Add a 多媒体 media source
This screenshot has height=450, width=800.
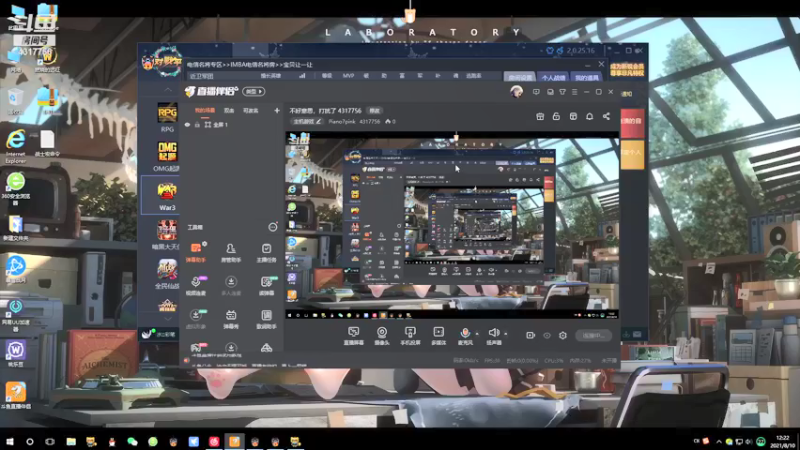point(438,336)
